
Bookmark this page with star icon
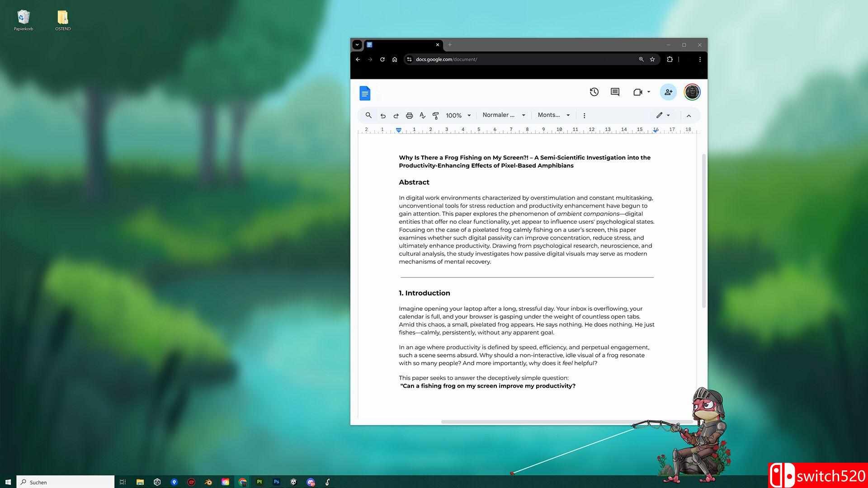(x=652, y=59)
